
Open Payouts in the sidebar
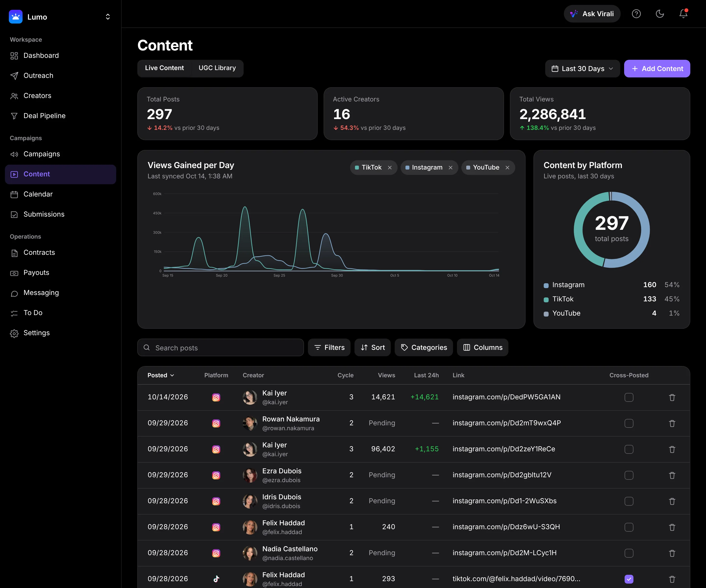pyautogui.click(x=61, y=272)
